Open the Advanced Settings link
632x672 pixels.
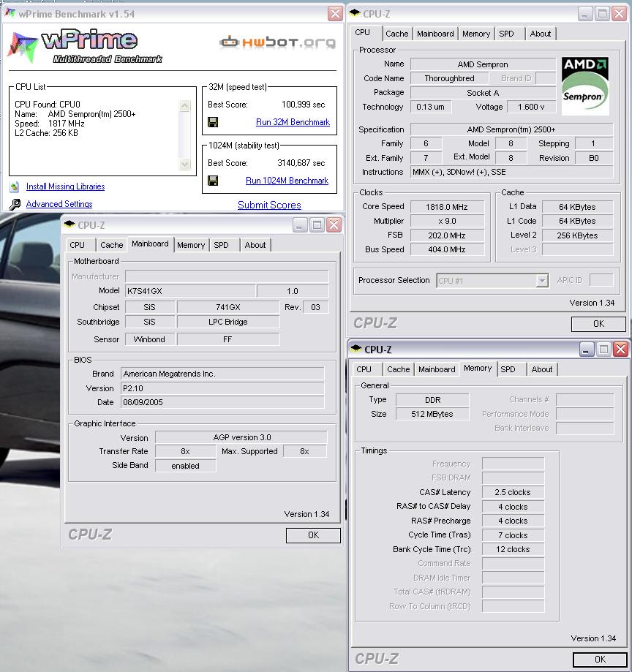pyautogui.click(x=59, y=204)
